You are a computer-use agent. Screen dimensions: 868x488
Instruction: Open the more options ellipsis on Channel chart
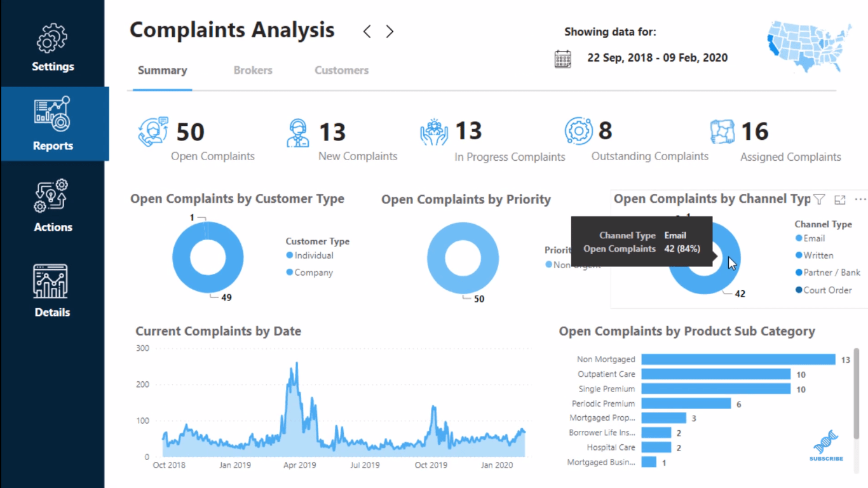(860, 200)
